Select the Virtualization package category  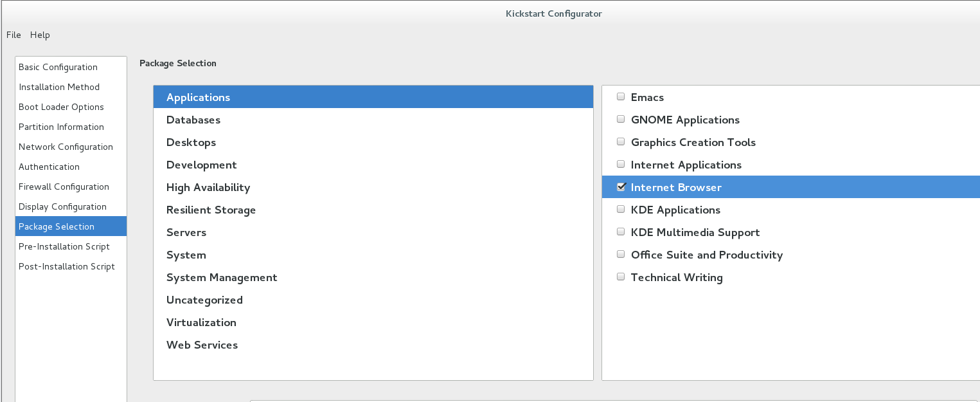pyautogui.click(x=201, y=322)
